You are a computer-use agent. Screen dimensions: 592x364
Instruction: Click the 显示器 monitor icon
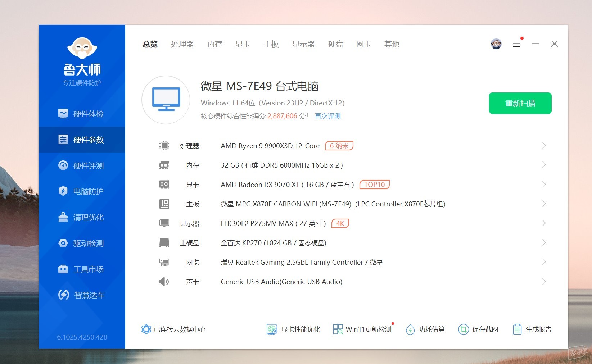pyautogui.click(x=164, y=223)
